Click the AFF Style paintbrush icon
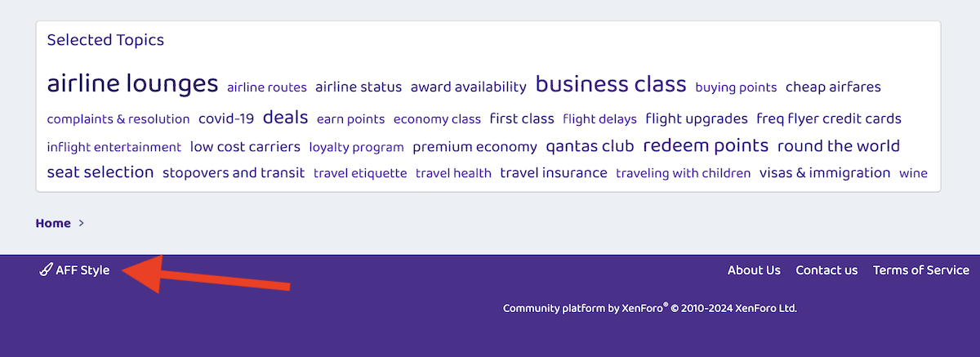This screenshot has height=357, width=980. 46,270
